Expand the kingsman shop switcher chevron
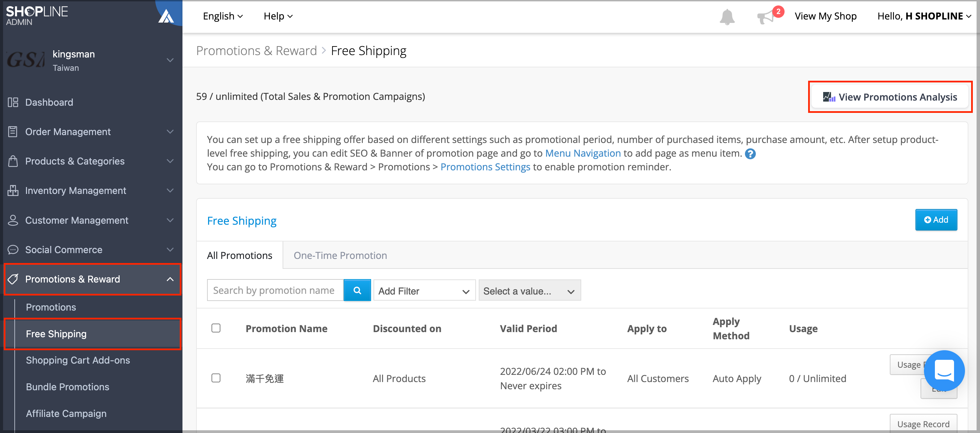 [x=170, y=60]
